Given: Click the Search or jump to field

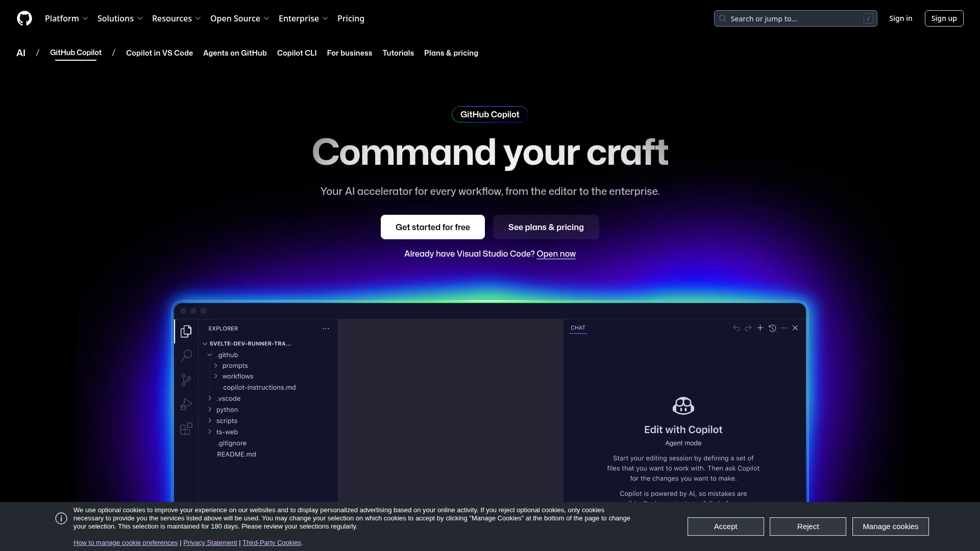Looking at the screenshot, I should [795, 18].
